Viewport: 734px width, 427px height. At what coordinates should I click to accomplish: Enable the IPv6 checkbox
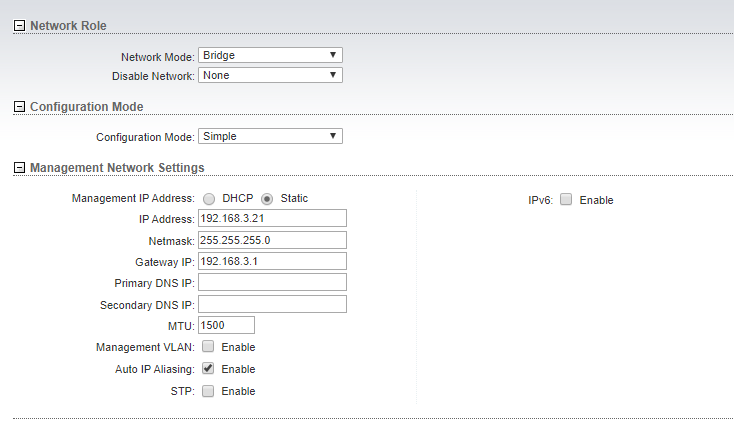[566, 199]
